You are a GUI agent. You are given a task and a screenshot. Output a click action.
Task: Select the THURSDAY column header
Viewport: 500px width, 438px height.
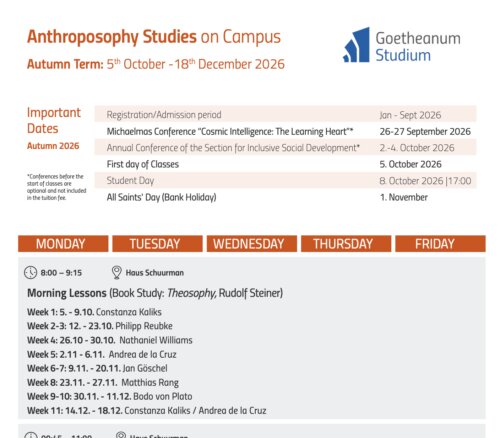coord(346,244)
